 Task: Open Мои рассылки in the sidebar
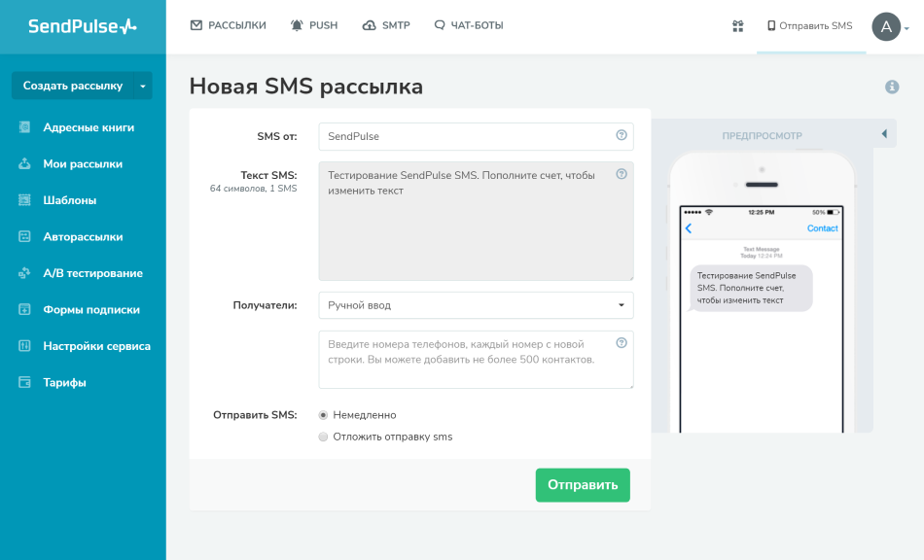click(x=83, y=163)
